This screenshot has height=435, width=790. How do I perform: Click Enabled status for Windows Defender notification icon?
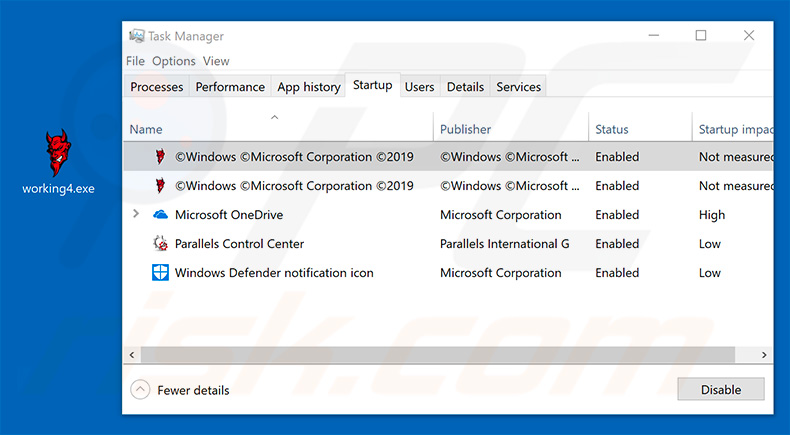tap(617, 273)
